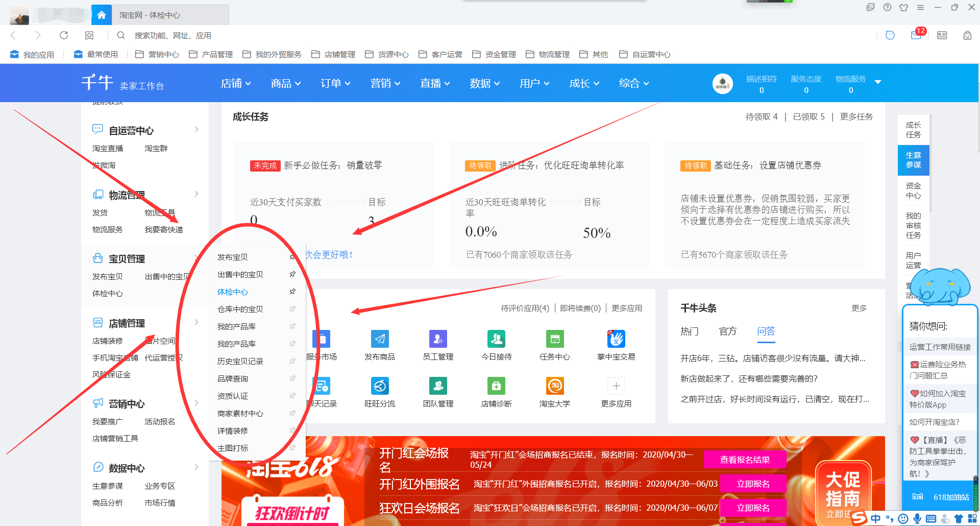
Task: Expand the 自运营中心 sidebar section arrow
Action: tap(197, 130)
